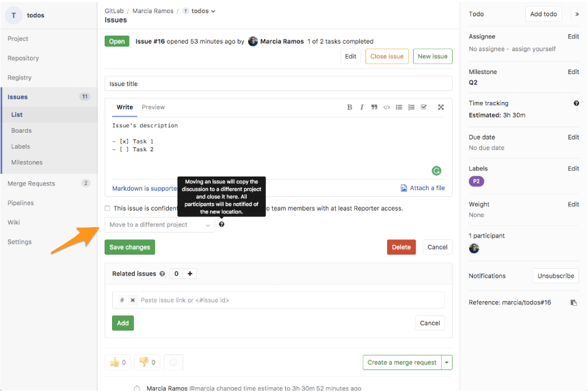Click the italic formatting icon
The image size is (588, 392).
362,107
